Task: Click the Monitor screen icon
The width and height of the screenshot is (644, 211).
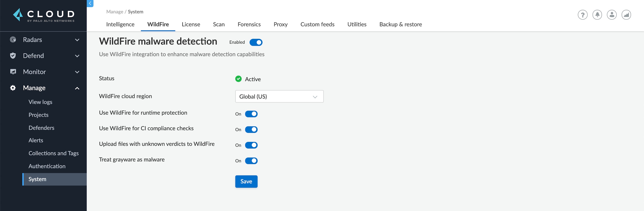Action: (x=13, y=72)
